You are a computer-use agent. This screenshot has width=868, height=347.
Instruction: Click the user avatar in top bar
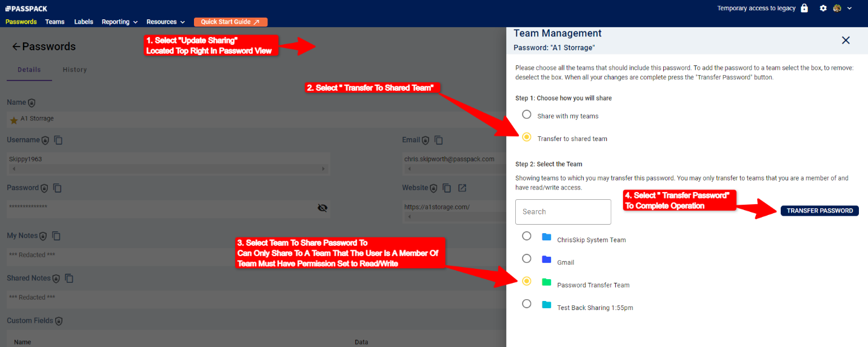tap(838, 8)
